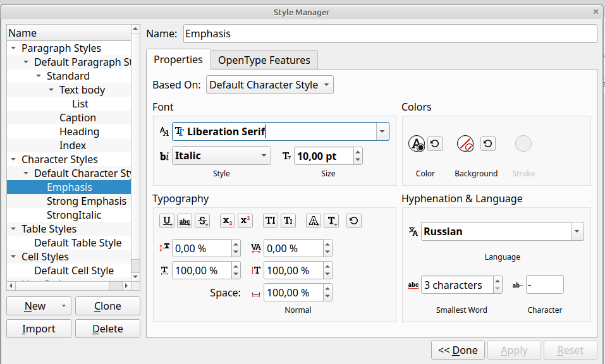Image resolution: width=605 pixels, height=364 pixels.
Task: Reset the typography settings with the undo arrow
Action: coord(354,221)
